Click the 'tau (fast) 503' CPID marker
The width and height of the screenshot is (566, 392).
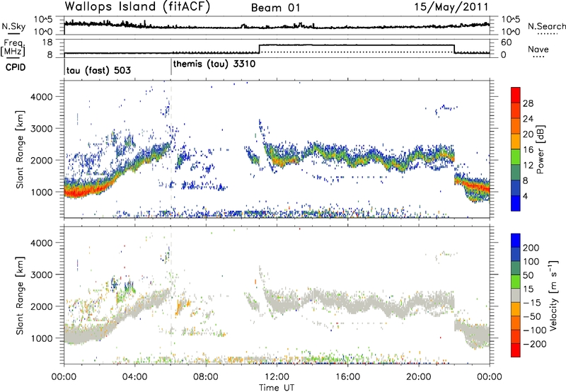point(98,70)
